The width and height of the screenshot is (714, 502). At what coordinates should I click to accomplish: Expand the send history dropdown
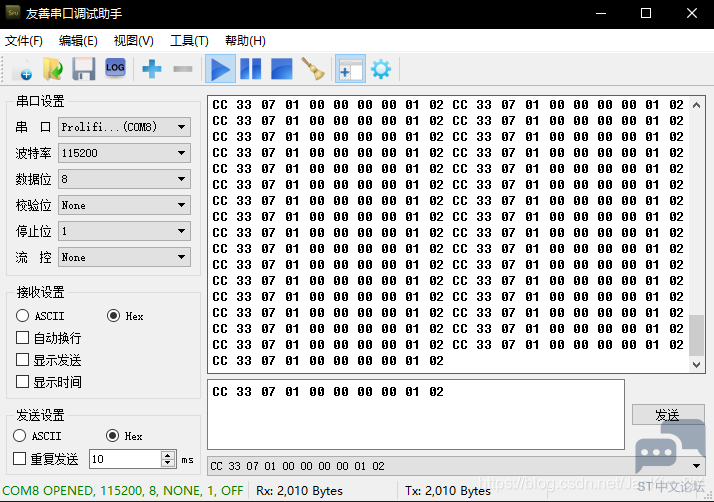tap(696, 466)
